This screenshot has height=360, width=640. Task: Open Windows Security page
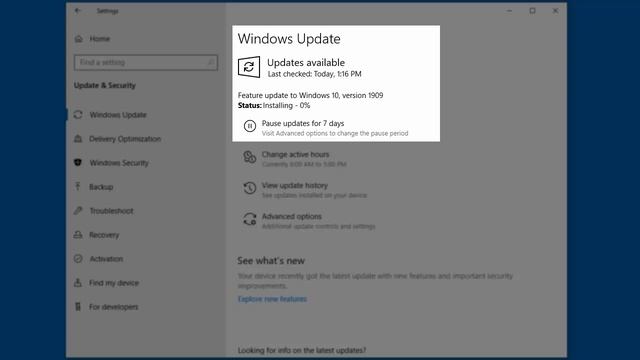(119, 163)
